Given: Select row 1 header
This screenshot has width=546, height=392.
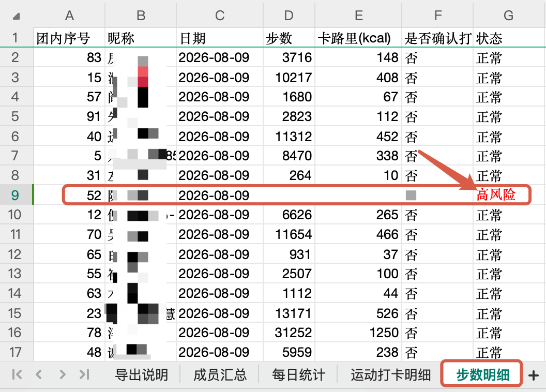Looking at the screenshot, I should pos(15,38).
